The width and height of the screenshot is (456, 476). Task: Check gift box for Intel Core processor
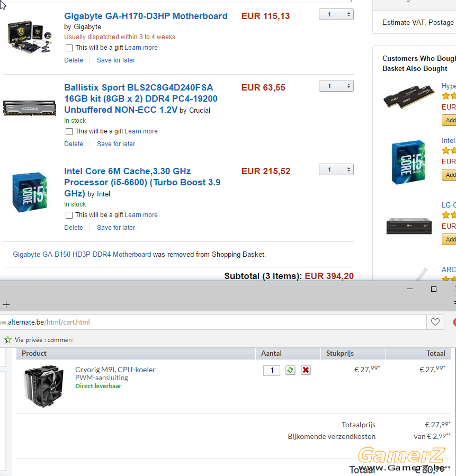tap(69, 215)
